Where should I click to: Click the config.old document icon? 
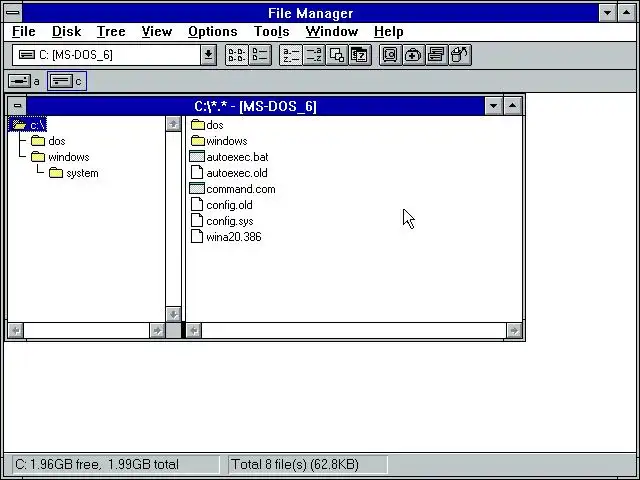click(x=197, y=204)
